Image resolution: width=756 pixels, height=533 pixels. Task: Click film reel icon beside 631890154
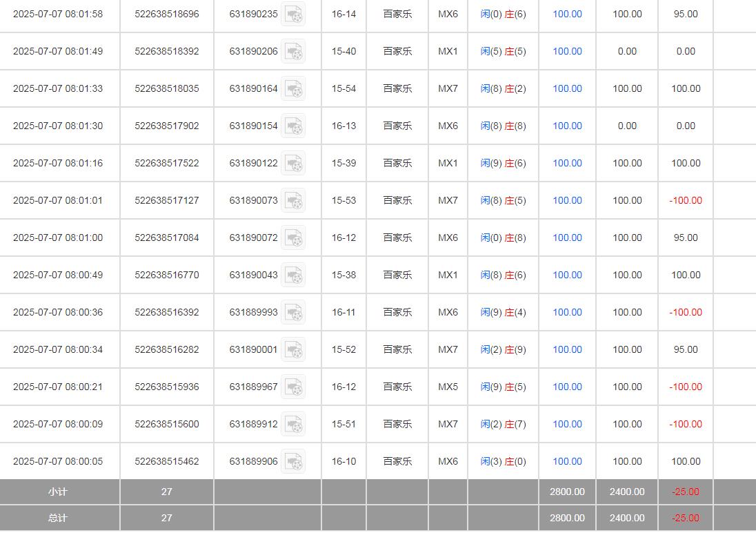click(x=293, y=126)
